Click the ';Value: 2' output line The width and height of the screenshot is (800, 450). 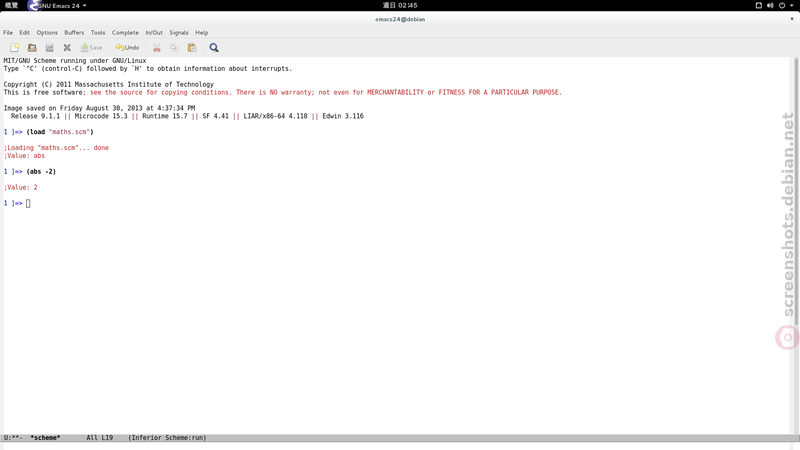pyautogui.click(x=20, y=187)
